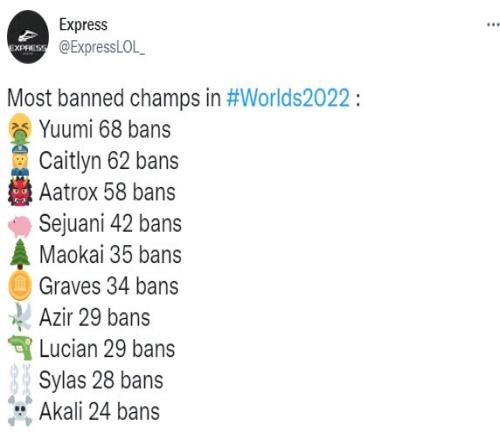
Task: Click the Express display name
Action: [83, 25]
